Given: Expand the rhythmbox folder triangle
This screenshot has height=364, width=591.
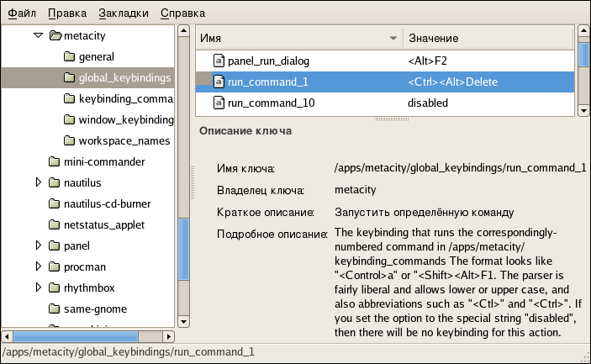Looking at the screenshot, I should [x=38, y=288].
